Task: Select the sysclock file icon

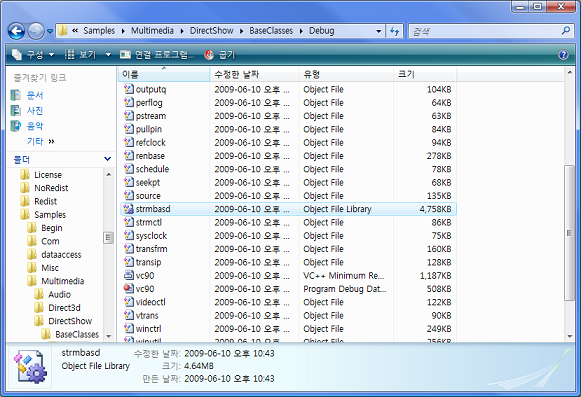Action: [x=129, y=236]
